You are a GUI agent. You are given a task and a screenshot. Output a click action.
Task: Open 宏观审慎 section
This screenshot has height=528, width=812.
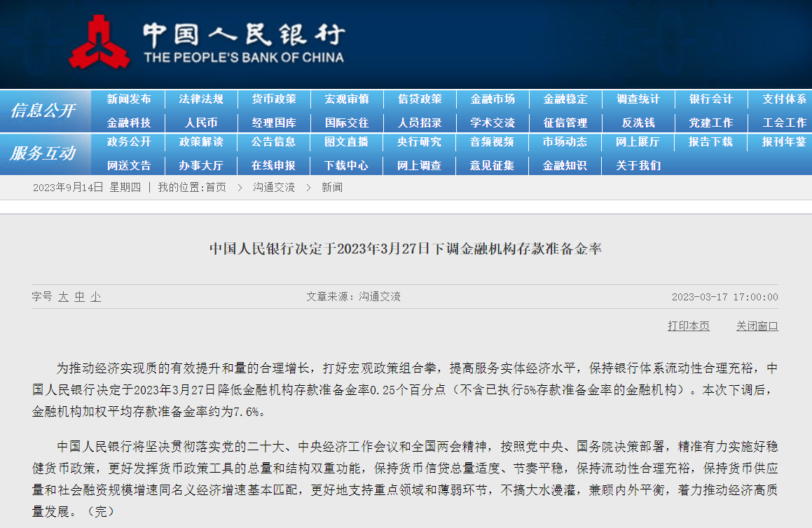click(347, 99)
